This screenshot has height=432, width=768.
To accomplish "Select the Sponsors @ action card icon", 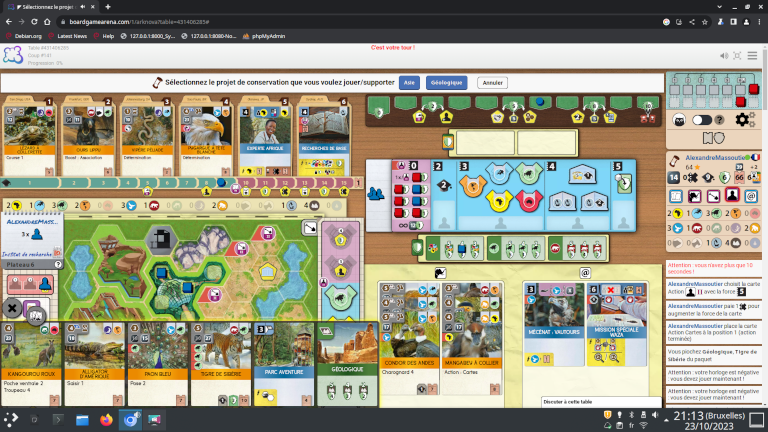I will pyautogui.click(x=750, y=196).
